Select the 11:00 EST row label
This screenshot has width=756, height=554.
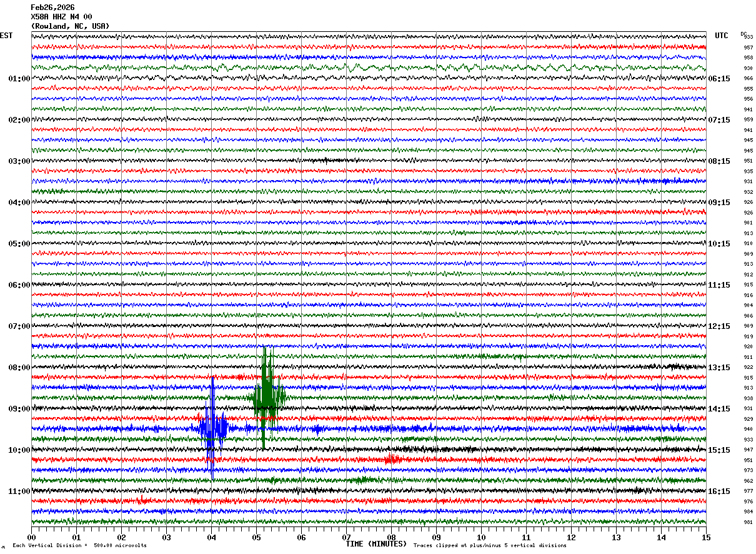coord(19,491)
